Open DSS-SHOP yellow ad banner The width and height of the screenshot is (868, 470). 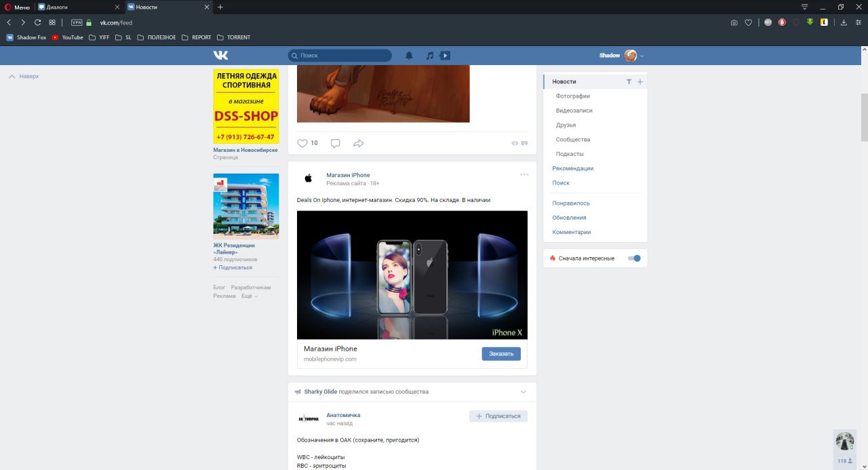[x=246, y=106]
